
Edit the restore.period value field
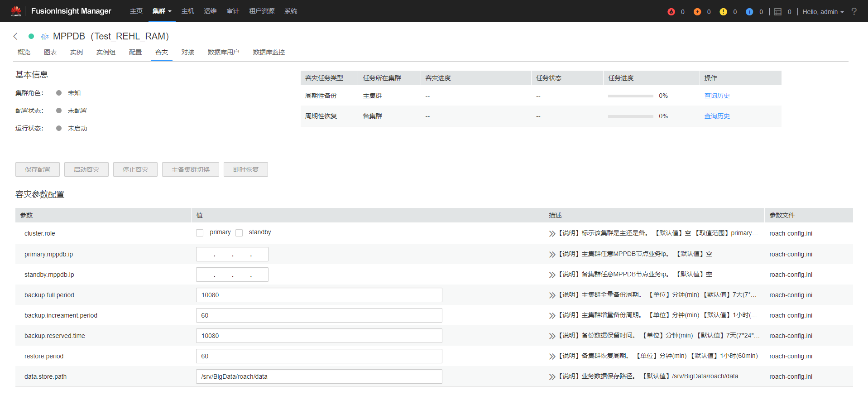click(x=319, y=356)
